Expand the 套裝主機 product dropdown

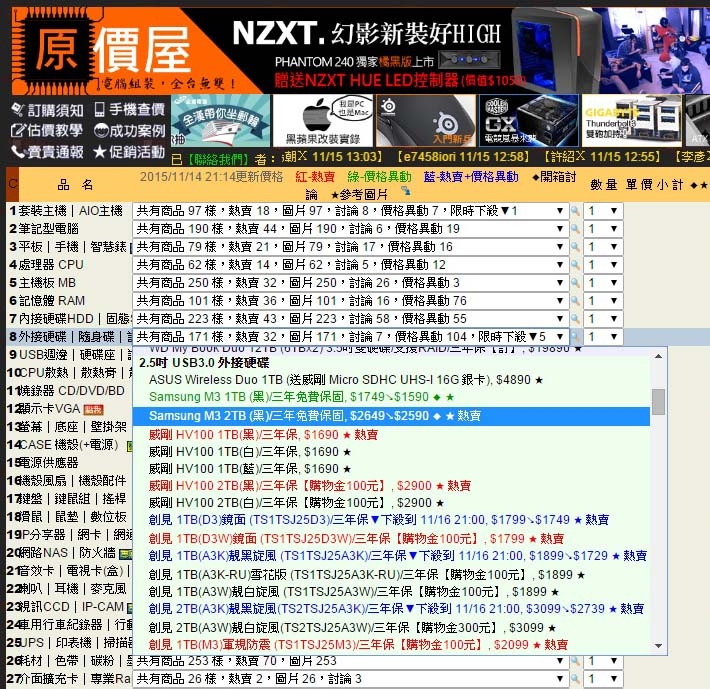pyautogui.click(x=350, y=211)
